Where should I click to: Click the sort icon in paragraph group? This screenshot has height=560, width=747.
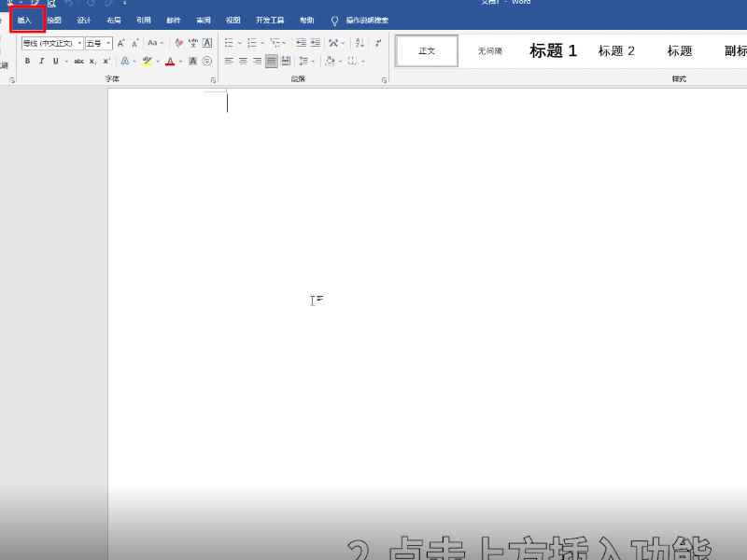[x=359, y=43]
